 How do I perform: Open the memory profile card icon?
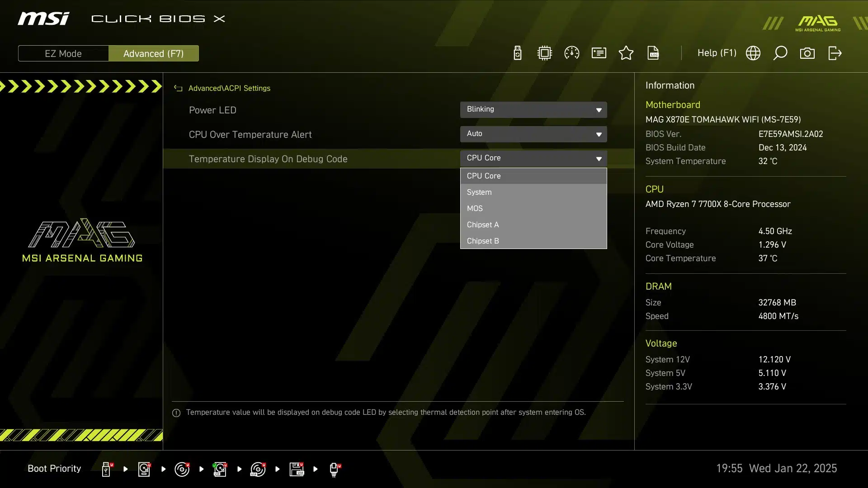click(x=599, y=53)
